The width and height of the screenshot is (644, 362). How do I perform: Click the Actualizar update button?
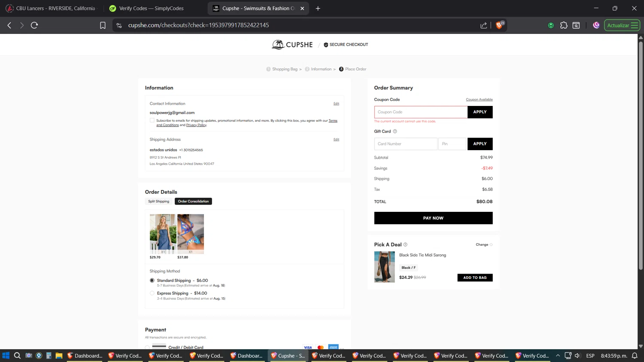click(622, 25)
